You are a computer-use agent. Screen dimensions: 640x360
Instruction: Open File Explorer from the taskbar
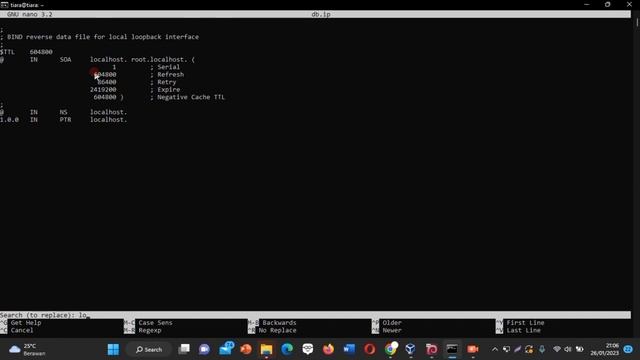(267, 349)
